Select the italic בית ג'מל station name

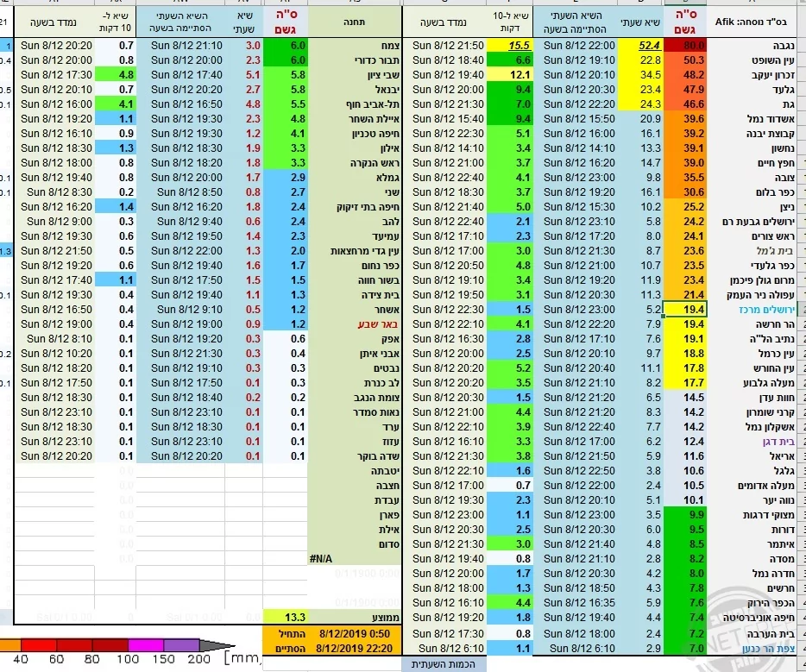tap(764, 250)
